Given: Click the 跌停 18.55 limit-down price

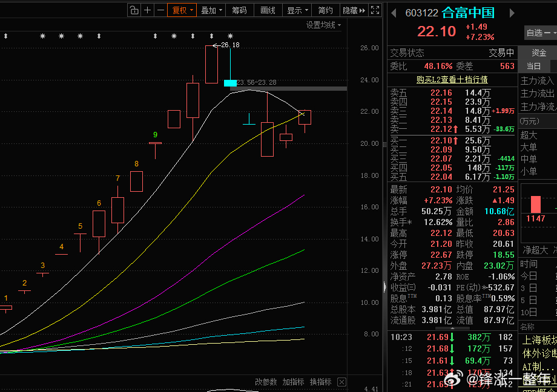Looking at the screenshot, I should pos(503,255).
